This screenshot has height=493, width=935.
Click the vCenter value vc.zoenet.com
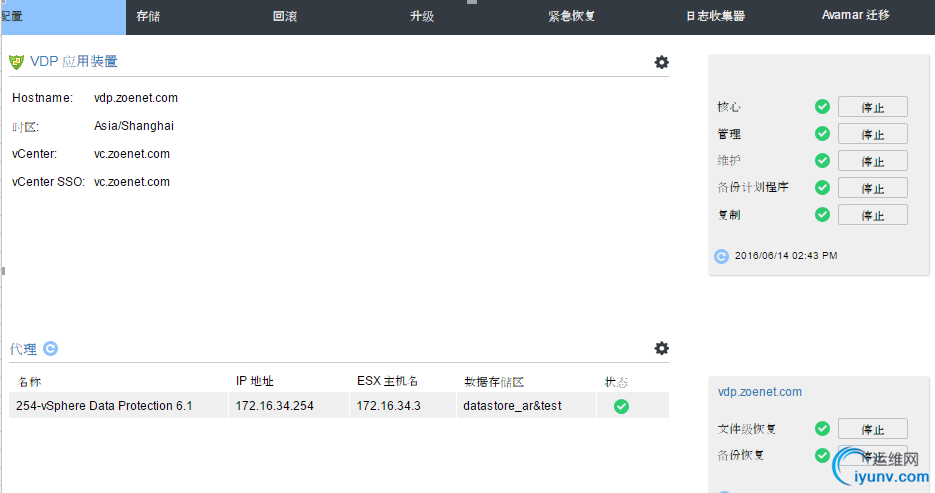pos(132,154)
